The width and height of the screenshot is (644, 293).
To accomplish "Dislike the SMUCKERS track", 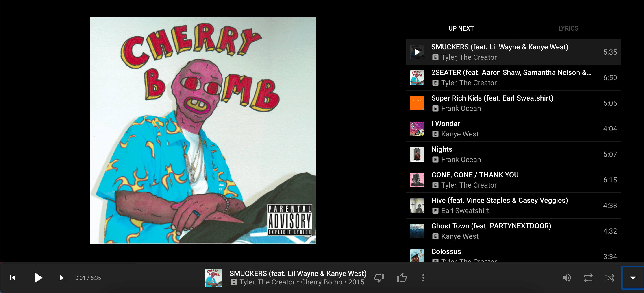I will coord(379,278).
